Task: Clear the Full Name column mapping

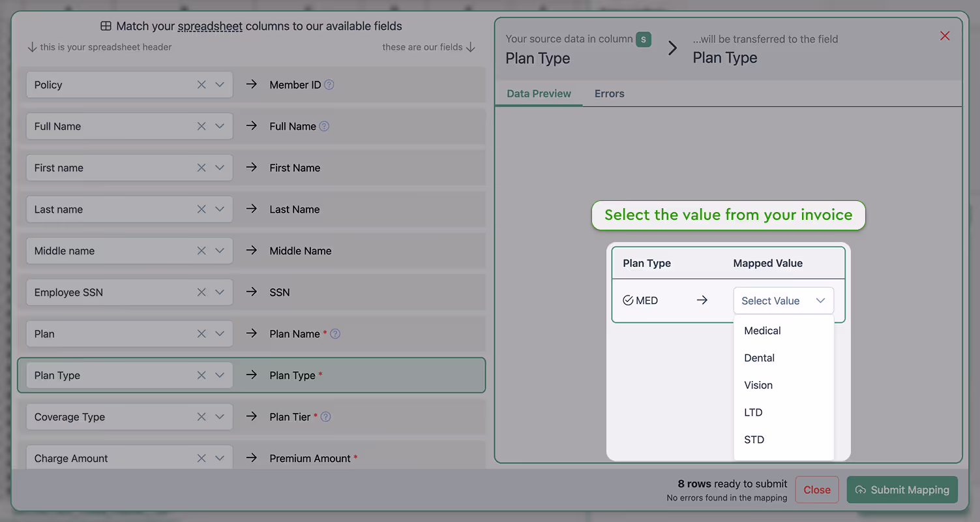Action: (x=201, y=127)
